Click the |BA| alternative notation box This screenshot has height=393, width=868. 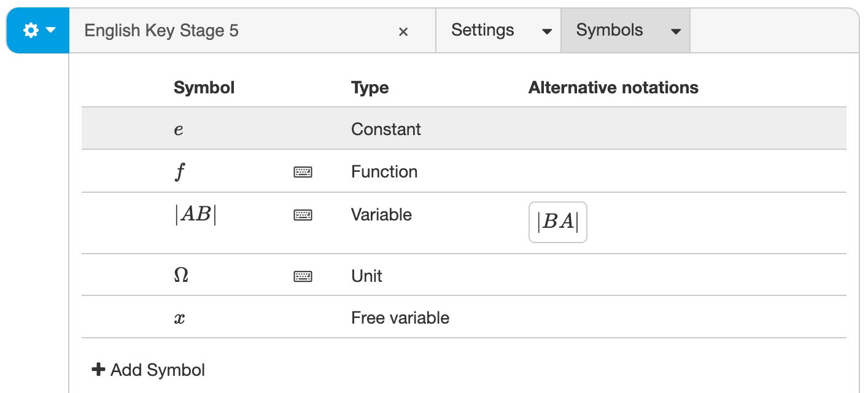[557, 222]
